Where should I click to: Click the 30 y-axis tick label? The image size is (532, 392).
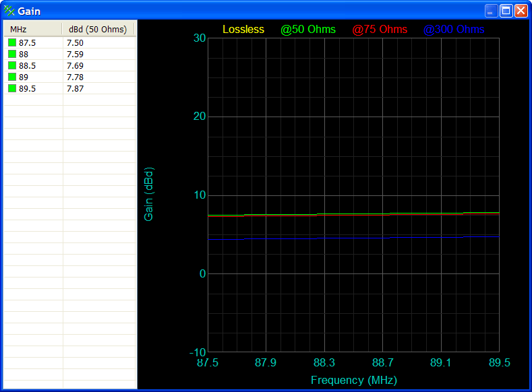[x=200, y=38]
